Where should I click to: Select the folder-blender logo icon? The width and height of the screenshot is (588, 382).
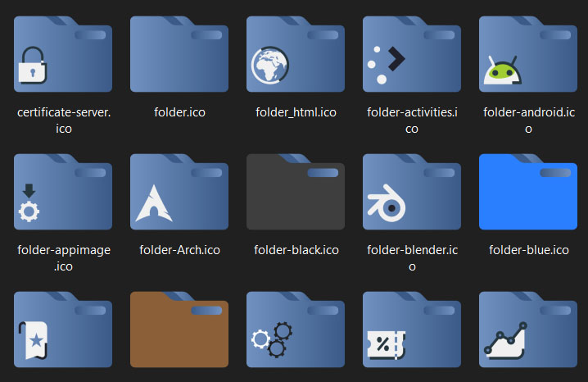tap(412, 192)
